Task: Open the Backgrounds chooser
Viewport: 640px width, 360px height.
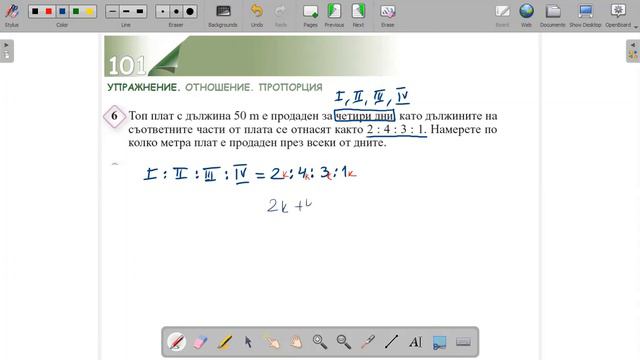Action: [223, 15]
